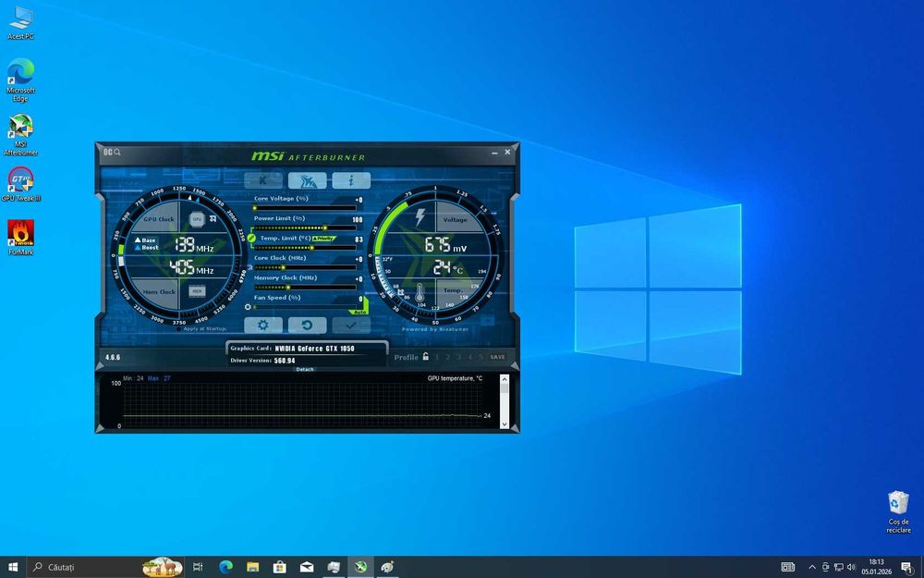924x578 pixels.
Task: Open Afterburner settings gear button
Action: pyautogui.click(x=262, y=325)
